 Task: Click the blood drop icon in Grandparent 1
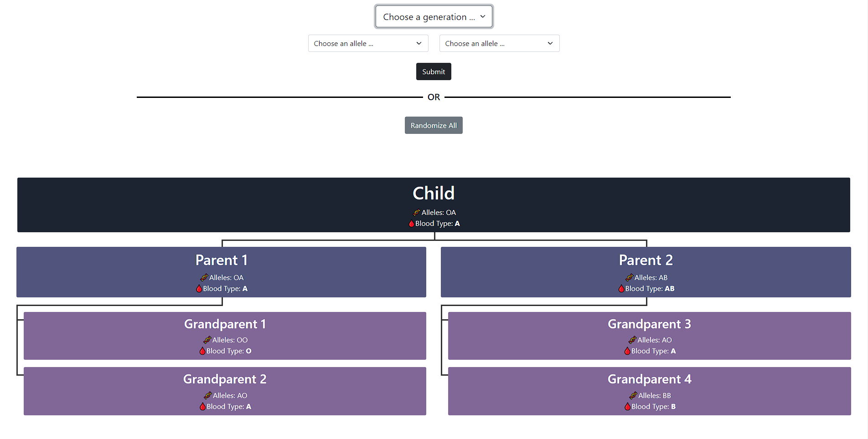click(202, 351)
